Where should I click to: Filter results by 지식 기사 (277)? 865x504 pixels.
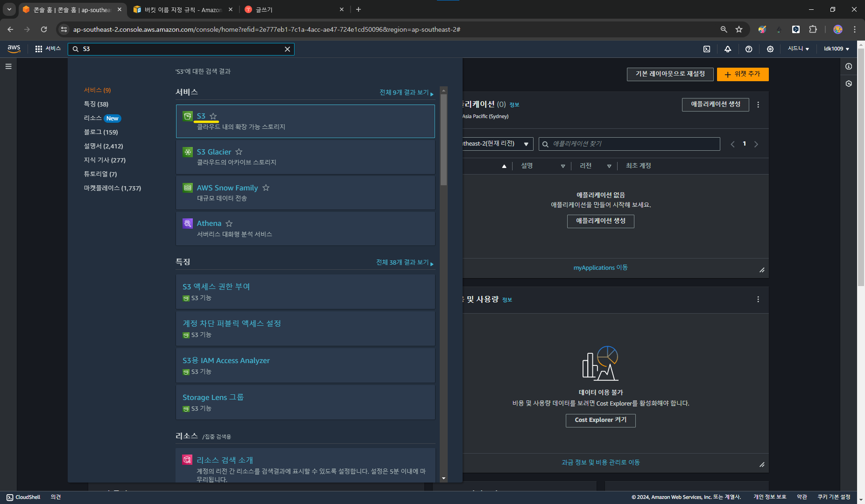105,160
